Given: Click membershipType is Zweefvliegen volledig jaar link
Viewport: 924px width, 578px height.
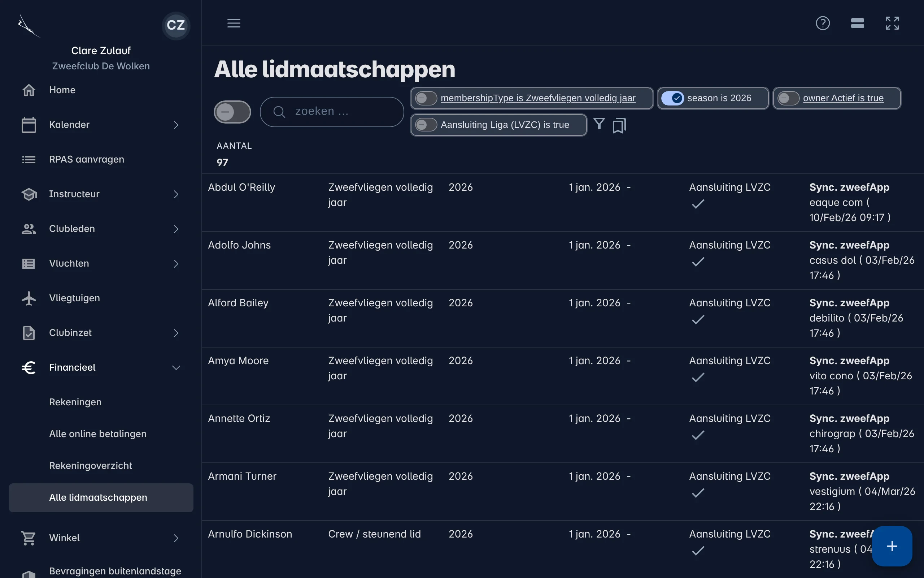Looking at the screenshot, I should coord(538,98).
